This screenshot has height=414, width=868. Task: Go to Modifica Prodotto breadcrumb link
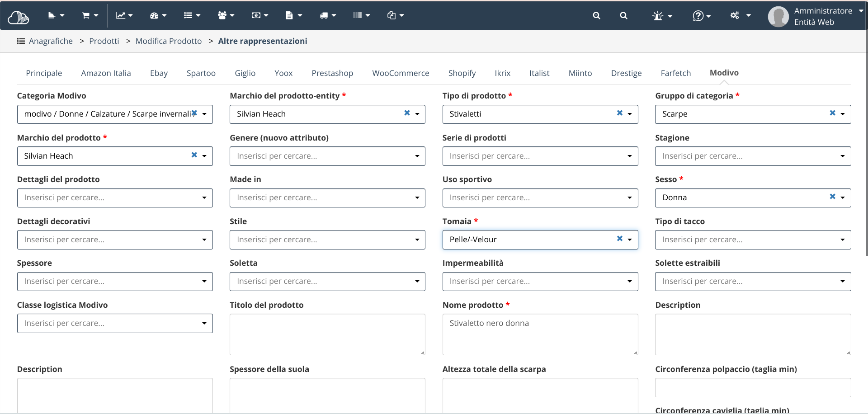click(169, 41)
